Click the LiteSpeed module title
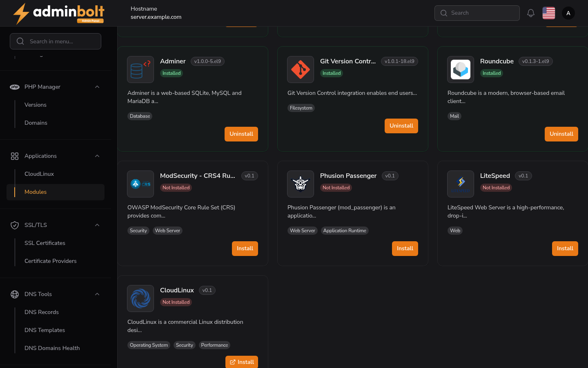The height and width of the screenshot is (368, 588). click(495, 176)
